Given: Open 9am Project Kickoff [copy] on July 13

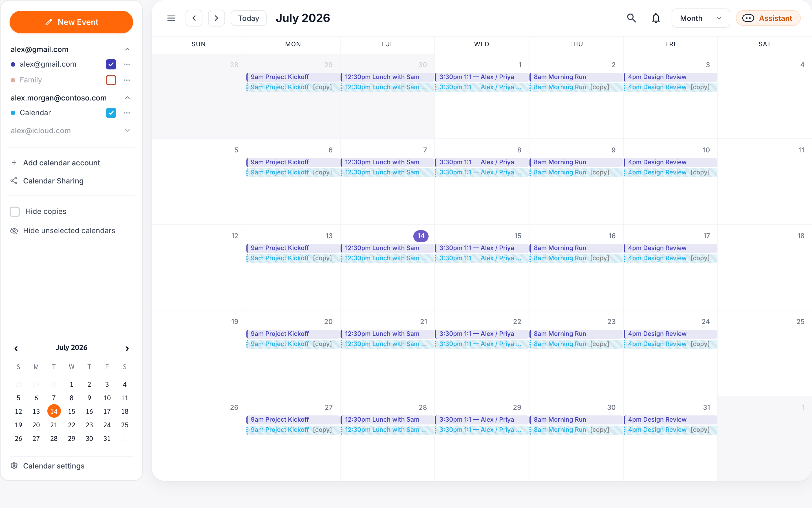Looking at the screenshot, I should coord(293,258).
